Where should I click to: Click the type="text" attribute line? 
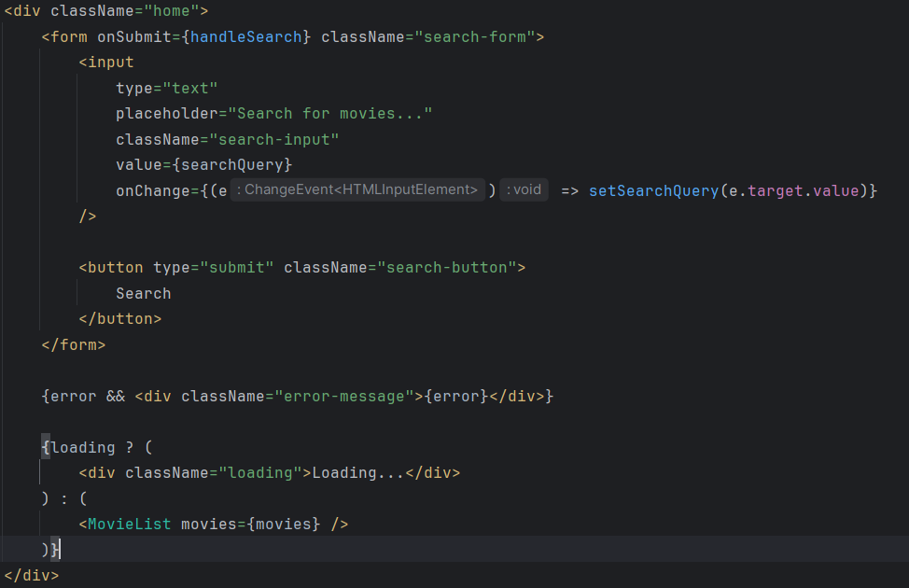(167, 89)
